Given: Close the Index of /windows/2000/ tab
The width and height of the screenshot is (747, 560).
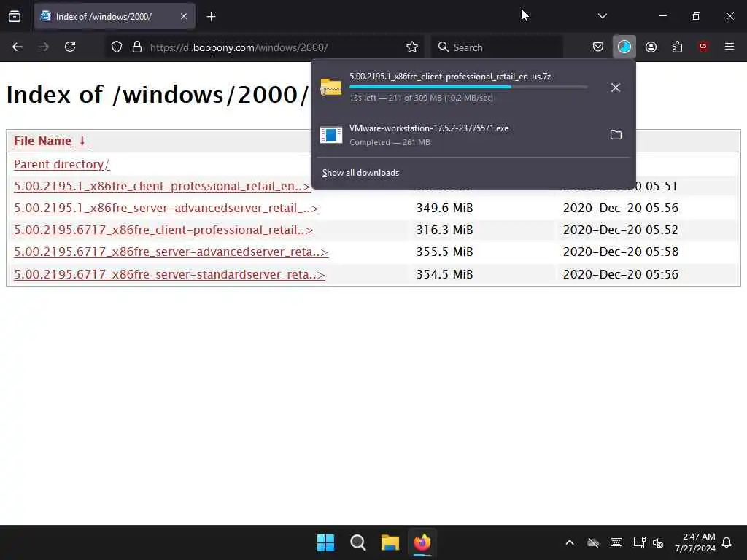Looking at the screenshot, I should click(183, 17).
